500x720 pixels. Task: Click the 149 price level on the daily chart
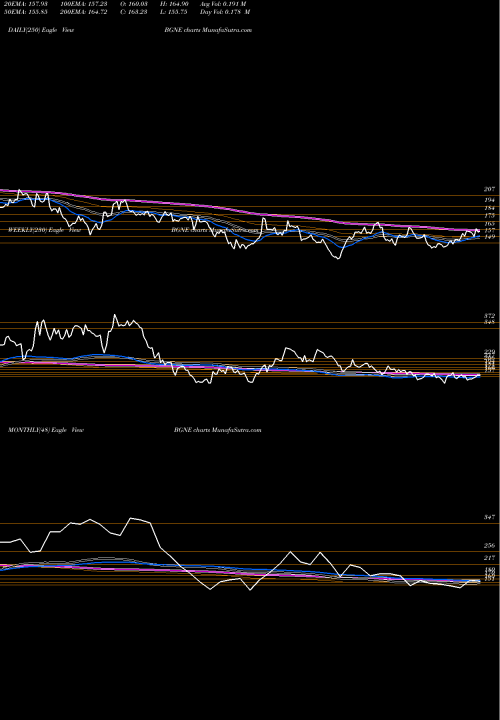[489, 237]
